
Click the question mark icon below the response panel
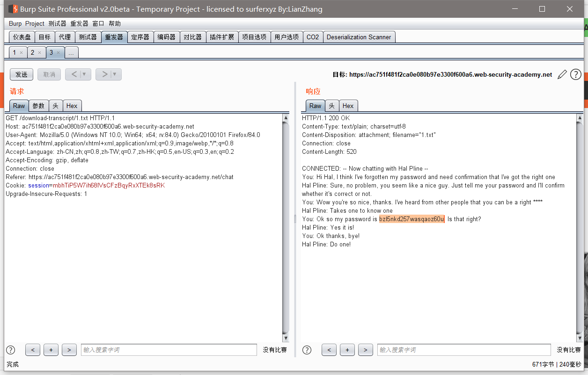[x=307, y=349]
